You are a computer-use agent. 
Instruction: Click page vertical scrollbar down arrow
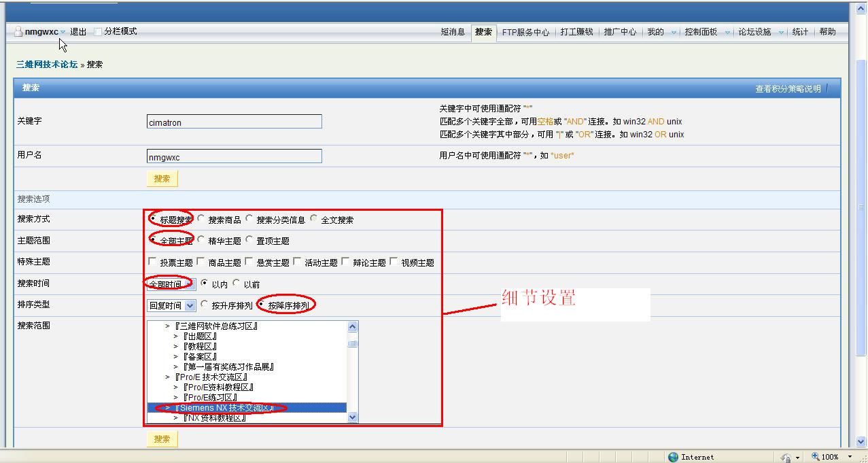pyautogui.click(x=861, y=442)
